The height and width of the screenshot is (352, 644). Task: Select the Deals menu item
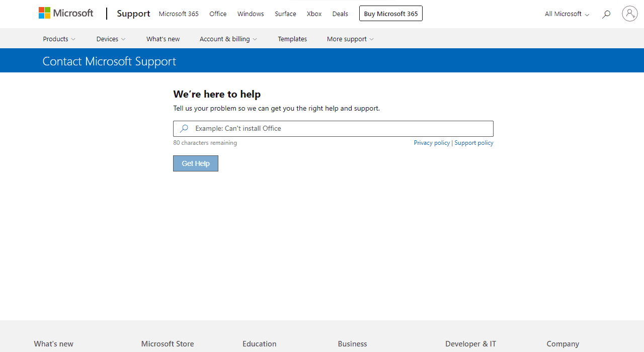coord(340,14)
